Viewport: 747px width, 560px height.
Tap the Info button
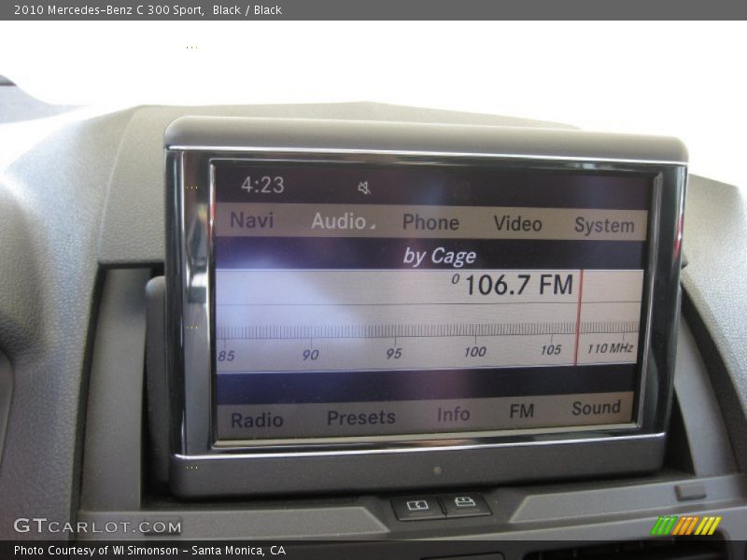point(454,413)
